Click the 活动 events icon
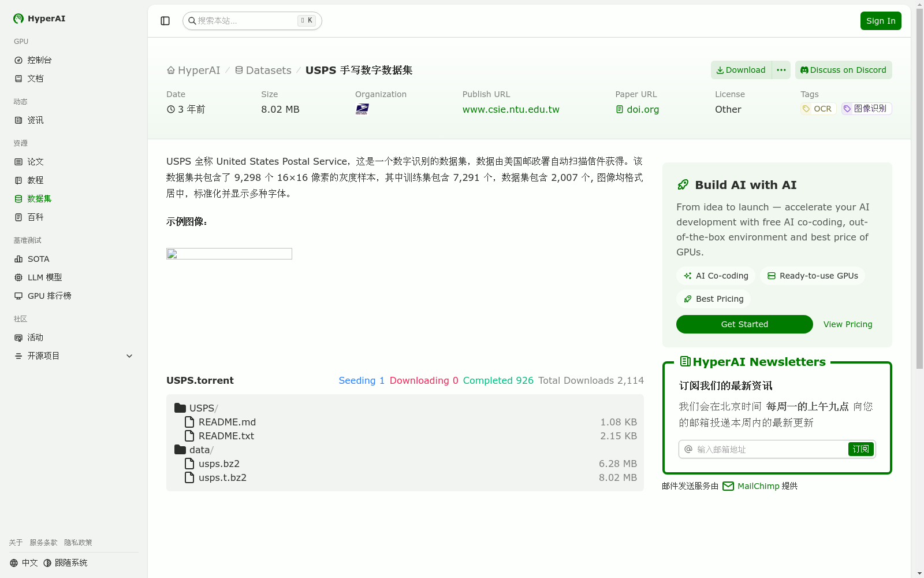This screenshot has width=924, height=578. click(18, 338)
